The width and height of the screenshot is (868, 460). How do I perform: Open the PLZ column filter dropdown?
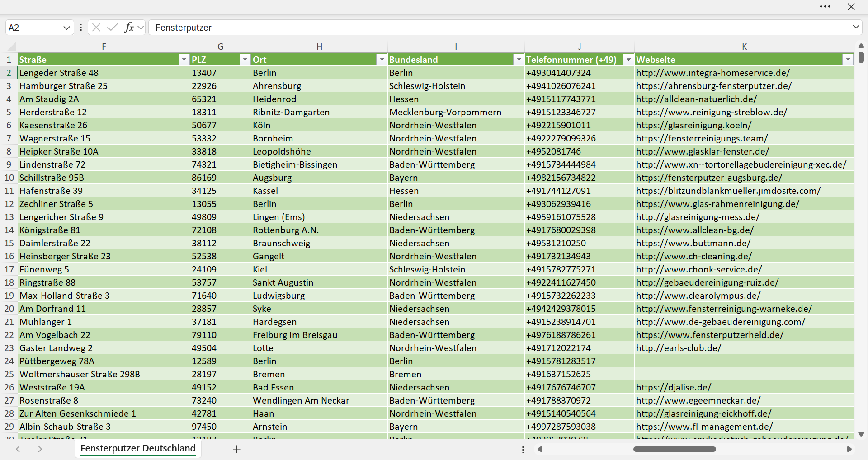pyautogui.click(x=245, y=60)
